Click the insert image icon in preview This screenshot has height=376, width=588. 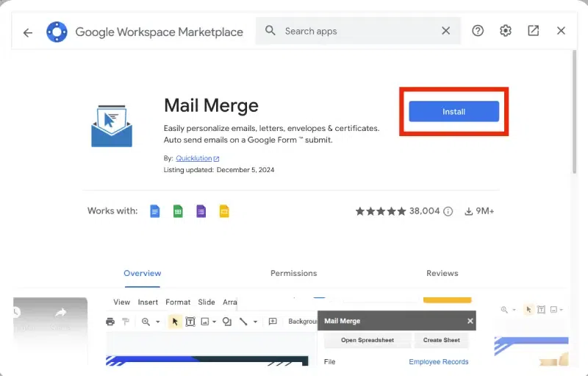tap(205, 322)
